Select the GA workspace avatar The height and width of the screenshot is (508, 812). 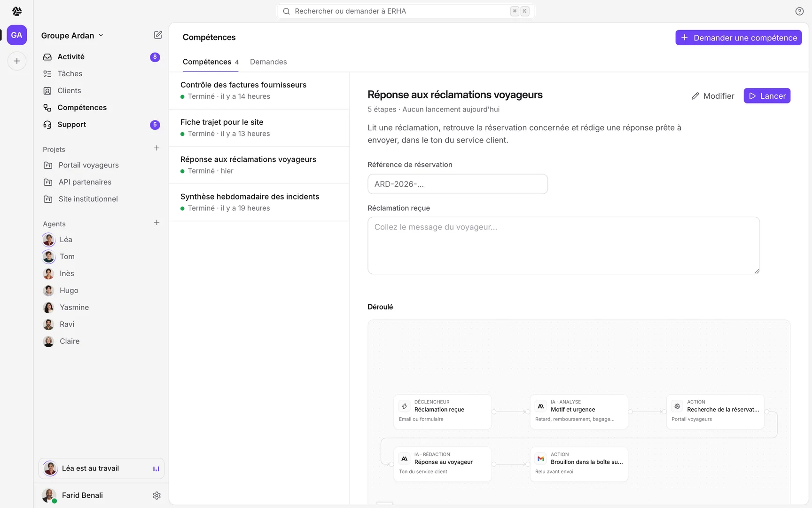pyautogui.click(x=17, y=35)
